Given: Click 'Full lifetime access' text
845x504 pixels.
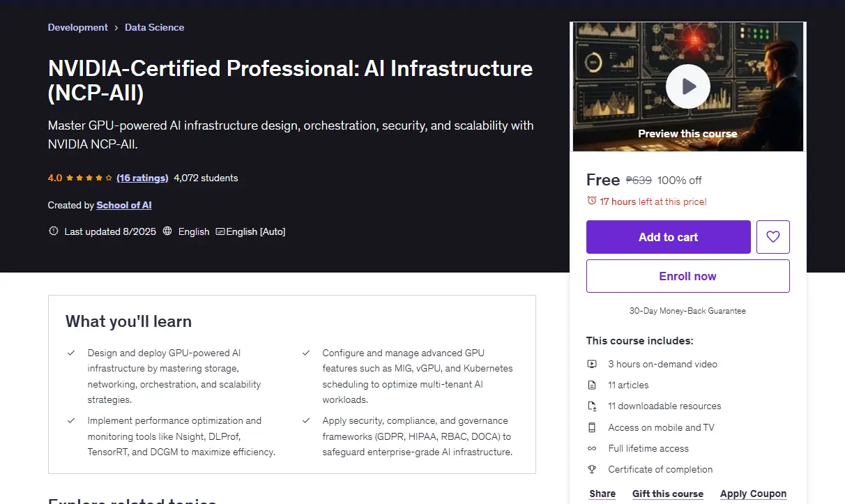Looking at the screenshot, I should click(648, 448).
